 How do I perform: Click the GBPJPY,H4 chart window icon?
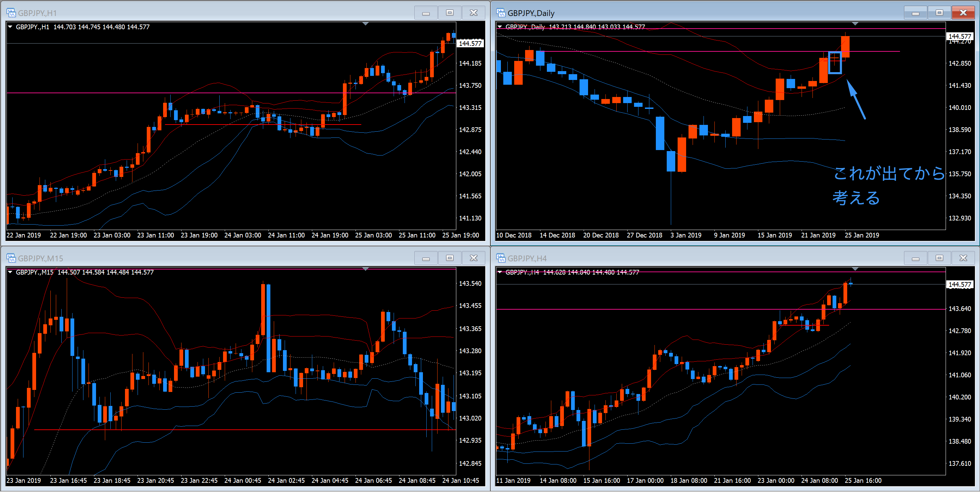point(501,258)
